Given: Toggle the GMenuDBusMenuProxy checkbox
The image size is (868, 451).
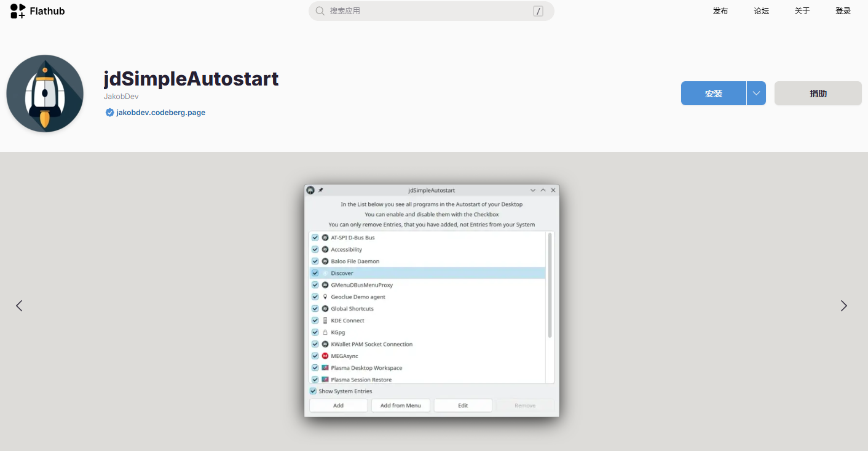Looking at the screenshot, I should pos(315,285).
